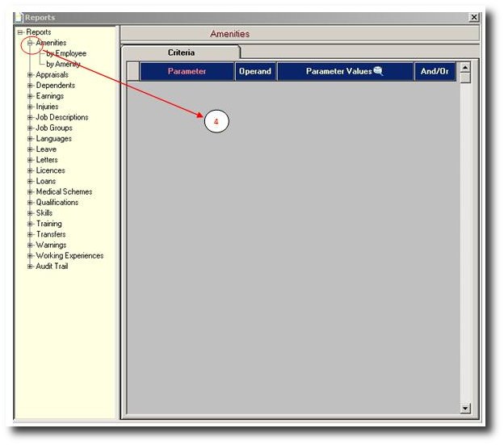
Task: Select the Working Experiences tree item
Action: [69, 256]
